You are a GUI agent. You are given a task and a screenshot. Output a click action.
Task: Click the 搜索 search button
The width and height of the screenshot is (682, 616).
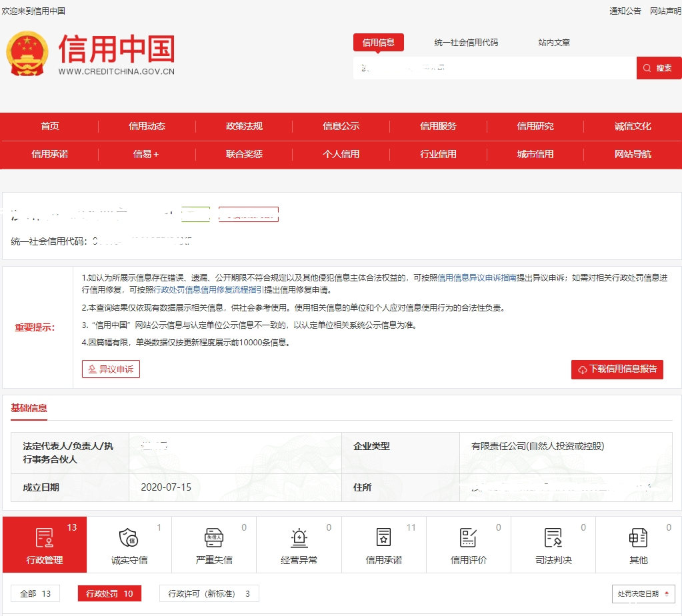pos(659,68)
